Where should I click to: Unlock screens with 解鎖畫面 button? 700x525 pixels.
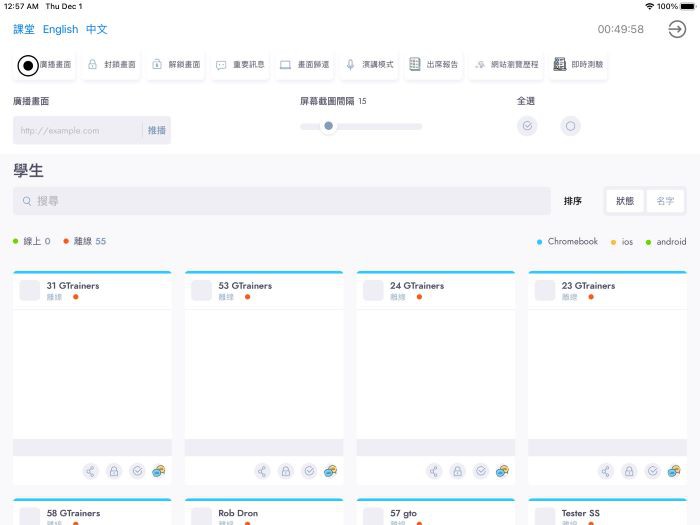[x=176, y=65]
